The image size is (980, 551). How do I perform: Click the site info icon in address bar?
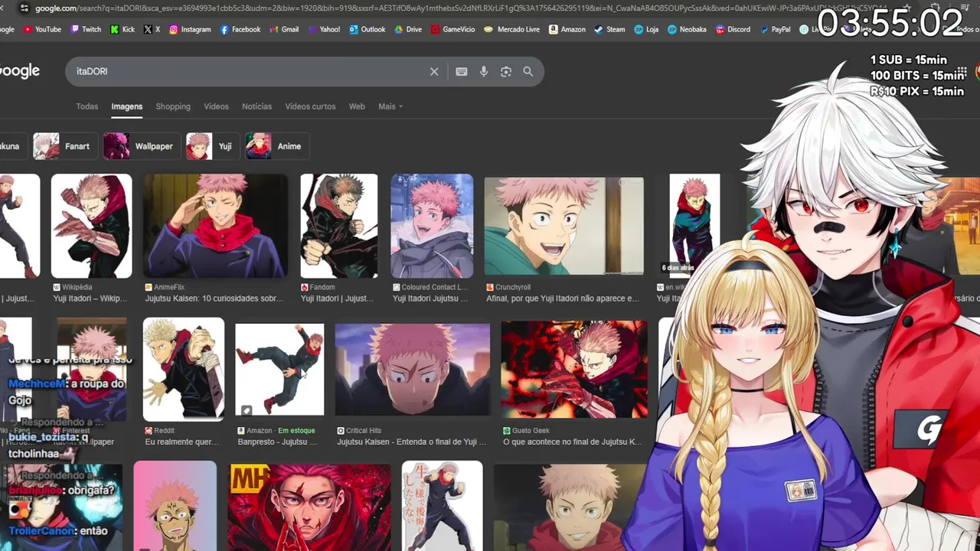coord(24,8)
